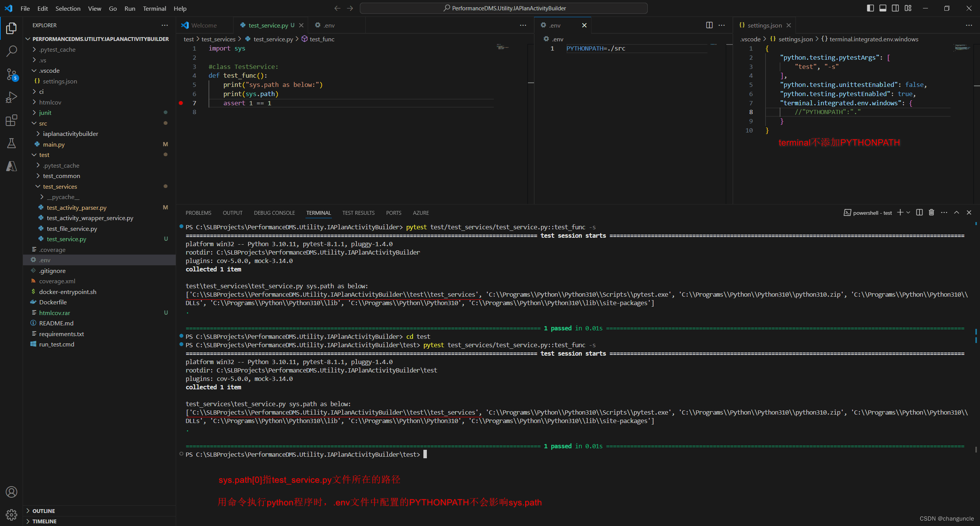
Task: Open Source Control view with badge
Action: pyautogui.click(x=11, y=74)
